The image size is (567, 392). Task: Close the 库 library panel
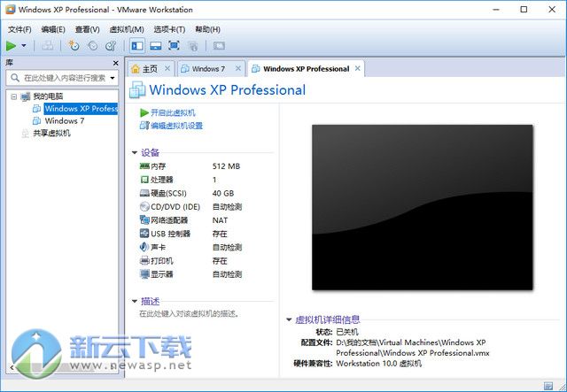[x=116, y=63]
